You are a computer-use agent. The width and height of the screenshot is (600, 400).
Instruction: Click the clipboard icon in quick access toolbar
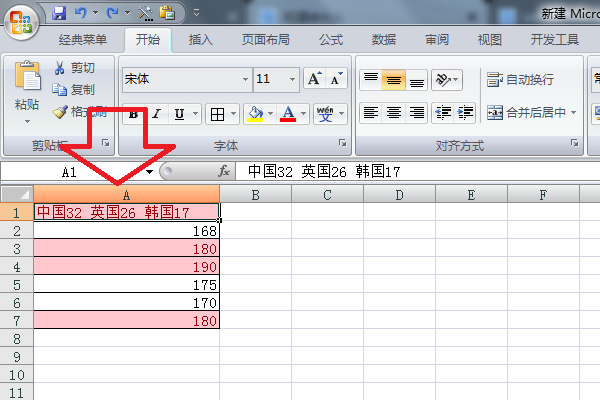[x=167, y=13]
